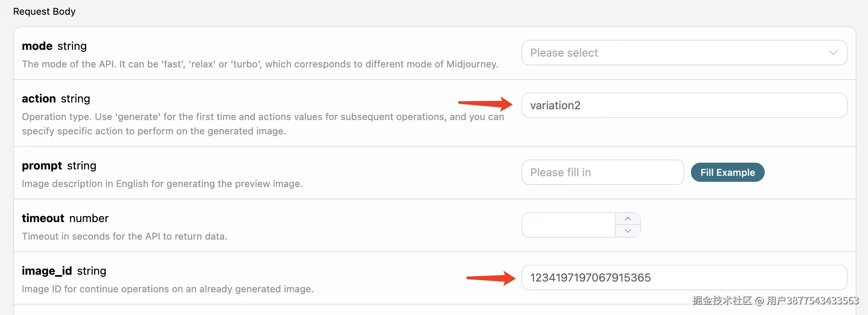
Task: Click the image_id field with numeric ID
Action: 684,278
